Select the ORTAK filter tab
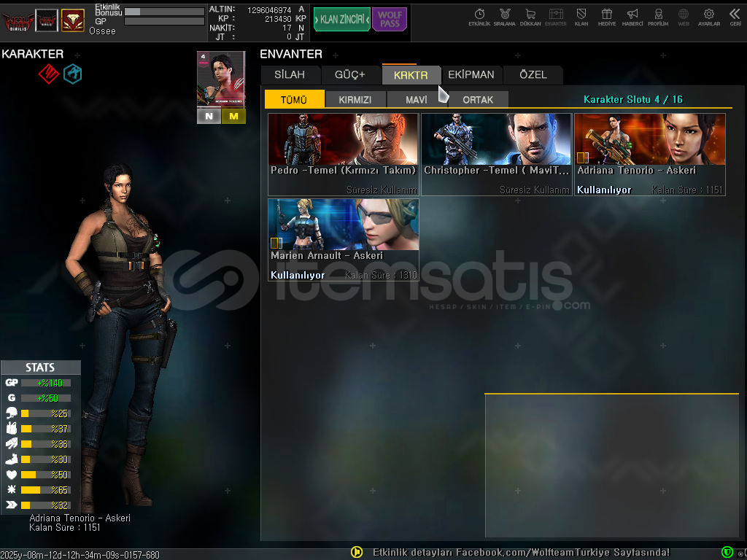This screenshot has width=747, height=560. point(478,99)
